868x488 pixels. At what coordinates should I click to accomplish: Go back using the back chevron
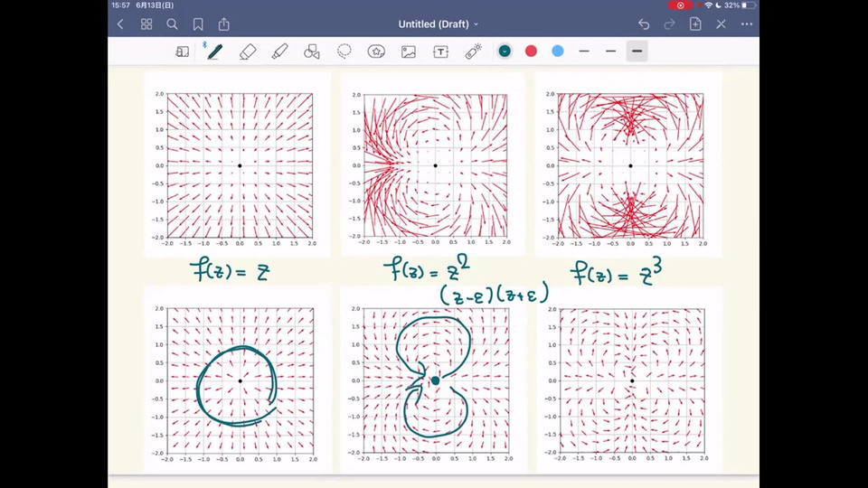(x=120, y=24)
